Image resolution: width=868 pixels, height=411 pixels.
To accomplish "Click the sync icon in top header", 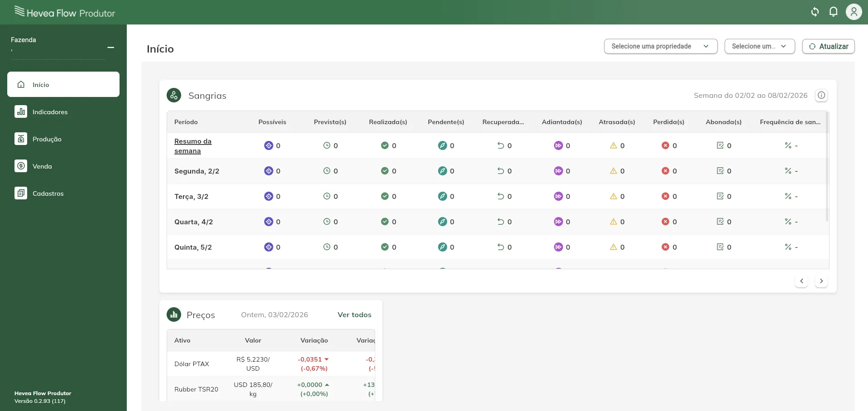I will click(x=815, y=12).
